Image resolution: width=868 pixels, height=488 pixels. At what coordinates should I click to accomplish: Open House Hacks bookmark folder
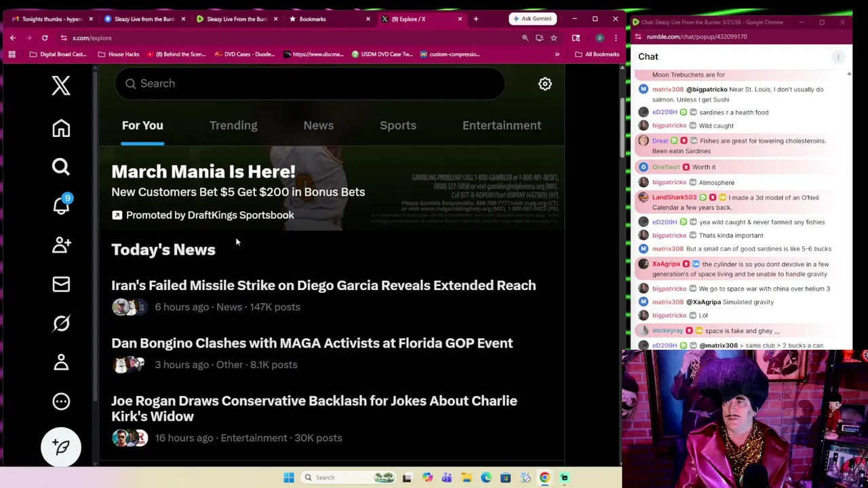pos(119,54)
